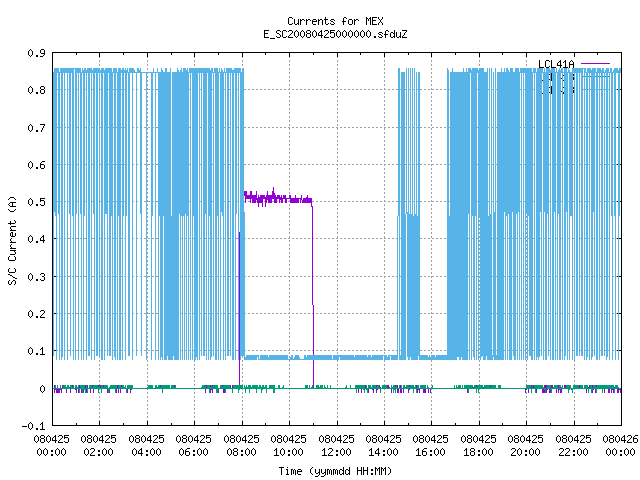
Task: Click the chart title "Currents for MEX"
Action: pos(335,21)
